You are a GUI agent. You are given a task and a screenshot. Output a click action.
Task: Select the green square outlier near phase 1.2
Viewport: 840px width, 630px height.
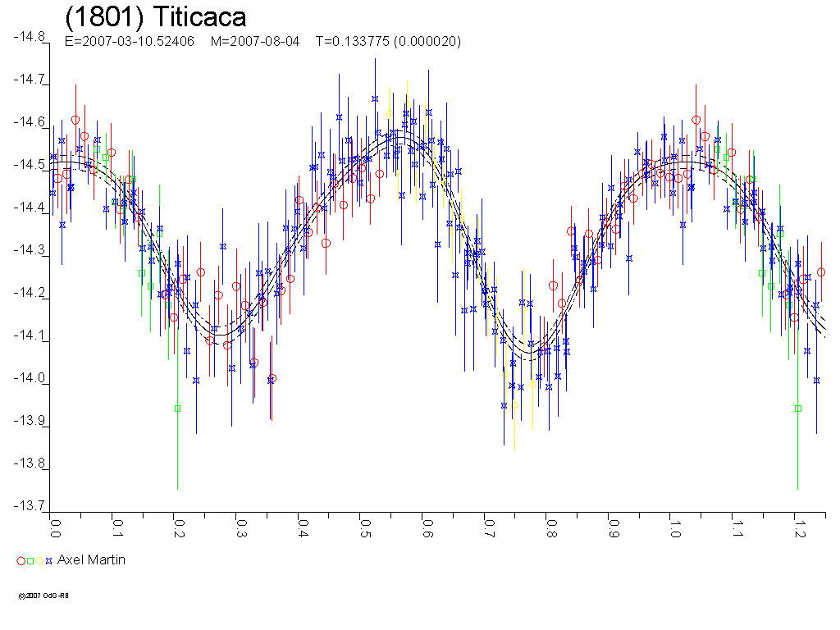point(798,408)
